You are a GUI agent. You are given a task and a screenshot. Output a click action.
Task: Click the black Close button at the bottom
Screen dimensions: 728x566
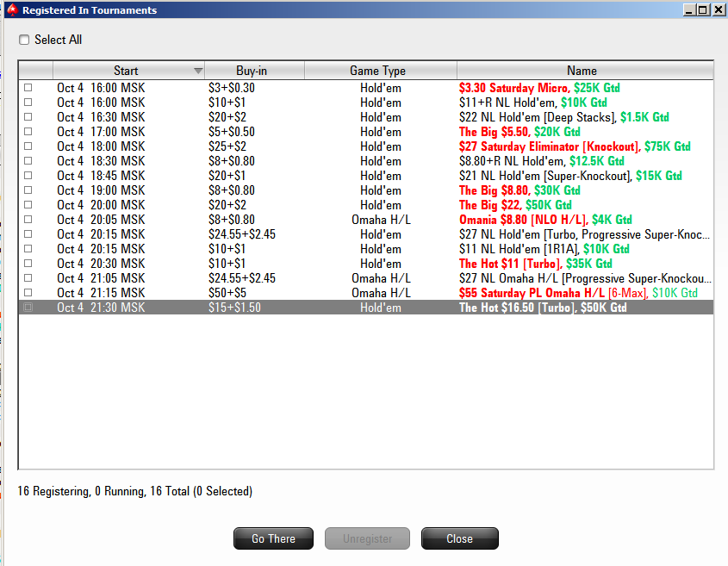pos(460,538)
